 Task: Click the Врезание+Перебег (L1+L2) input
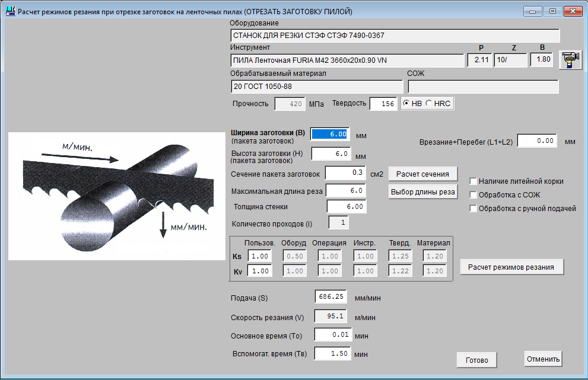(536, 141)
